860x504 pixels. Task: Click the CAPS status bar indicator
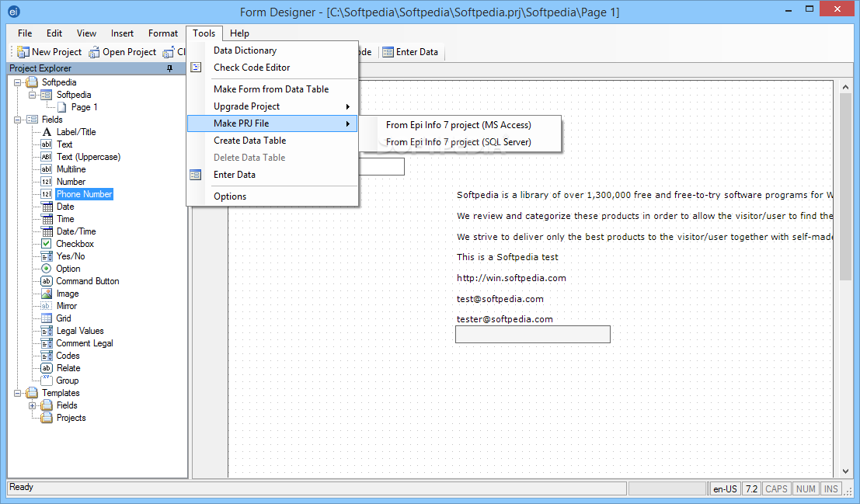776,489
